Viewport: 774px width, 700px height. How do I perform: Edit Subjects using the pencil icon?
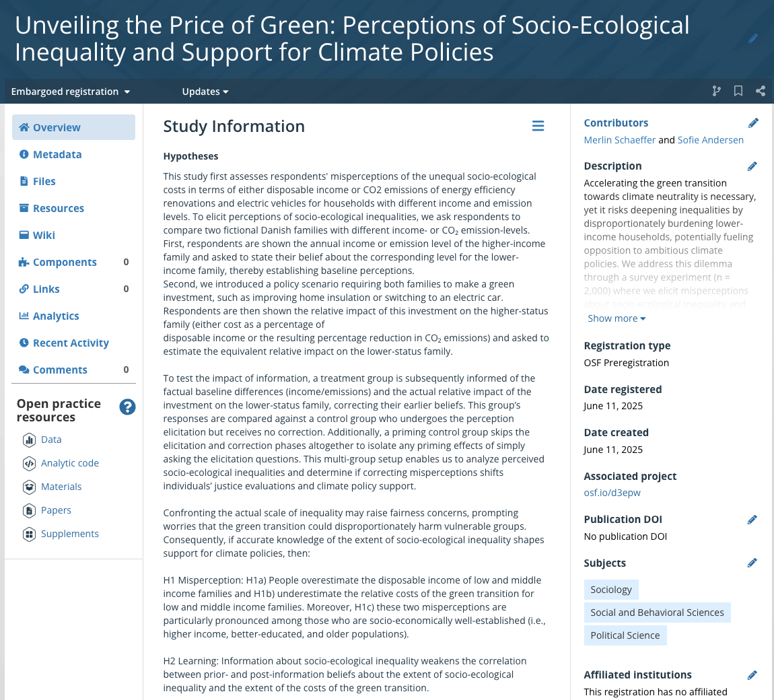click(752, 563)
